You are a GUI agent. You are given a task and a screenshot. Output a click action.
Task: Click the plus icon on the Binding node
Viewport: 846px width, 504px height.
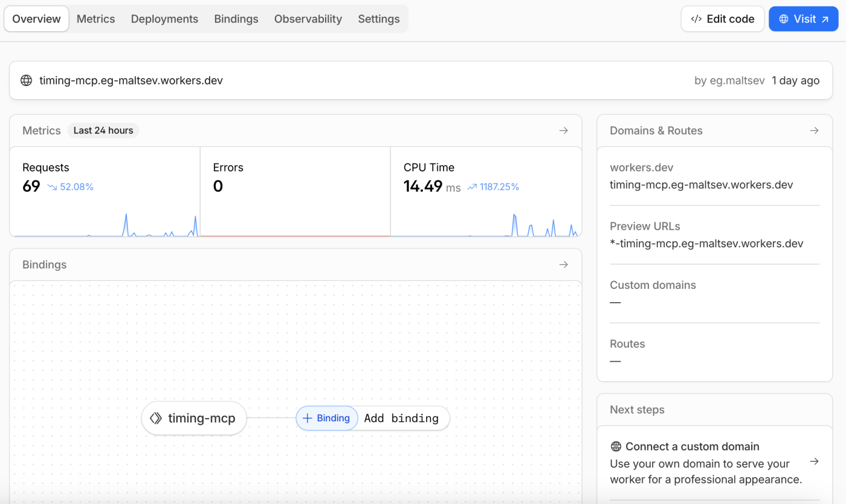tap(308, 418)
